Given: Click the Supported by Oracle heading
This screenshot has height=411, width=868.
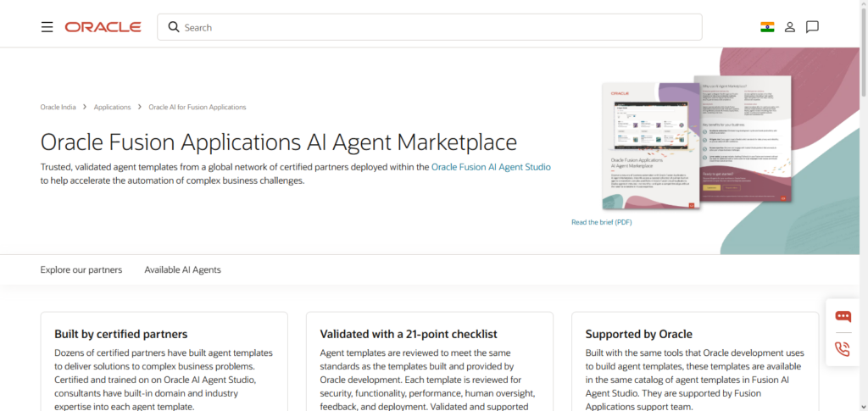Looking at the screenshot, I should pos(639,334).
